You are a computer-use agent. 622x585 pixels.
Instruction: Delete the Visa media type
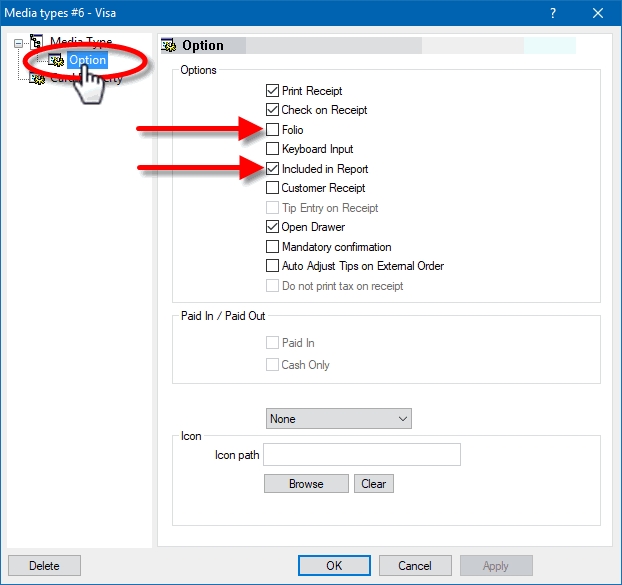click(x=44, y=565)
